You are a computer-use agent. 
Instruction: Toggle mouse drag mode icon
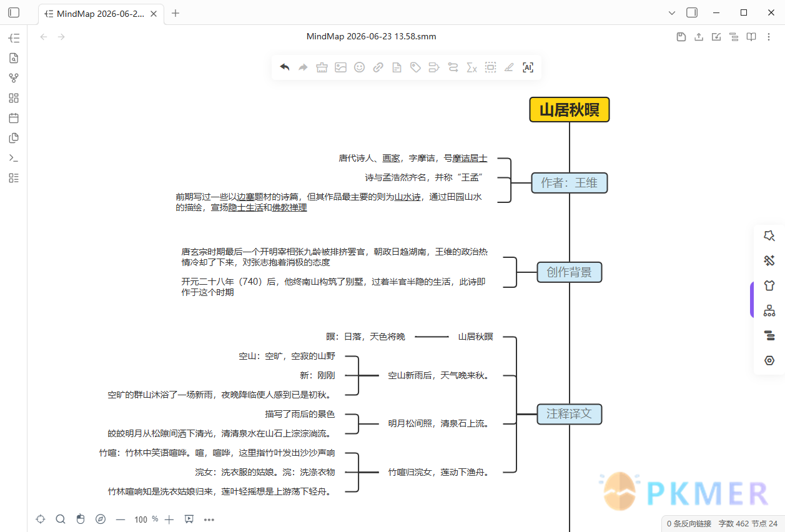tap(81, 519)
